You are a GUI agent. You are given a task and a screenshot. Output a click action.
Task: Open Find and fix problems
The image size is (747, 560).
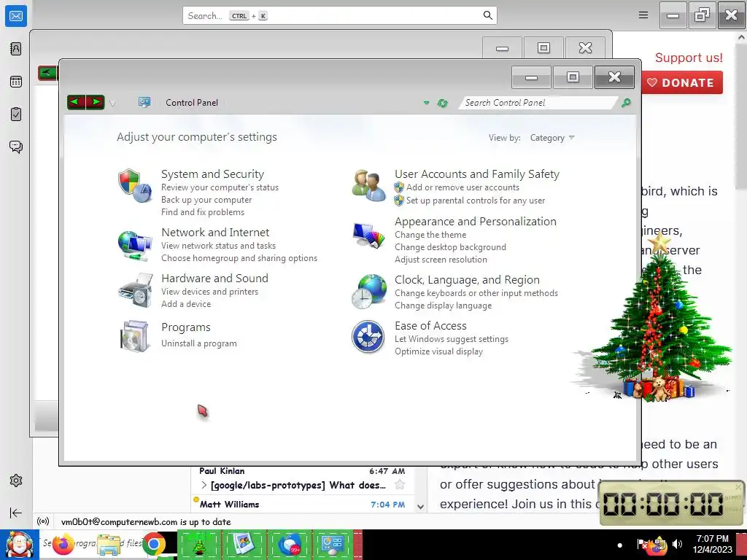pyautogui.click(x=203, y=212)
